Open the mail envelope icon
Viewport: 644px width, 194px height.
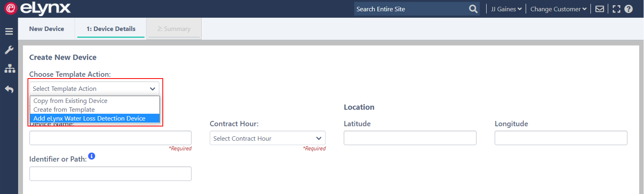600,9
